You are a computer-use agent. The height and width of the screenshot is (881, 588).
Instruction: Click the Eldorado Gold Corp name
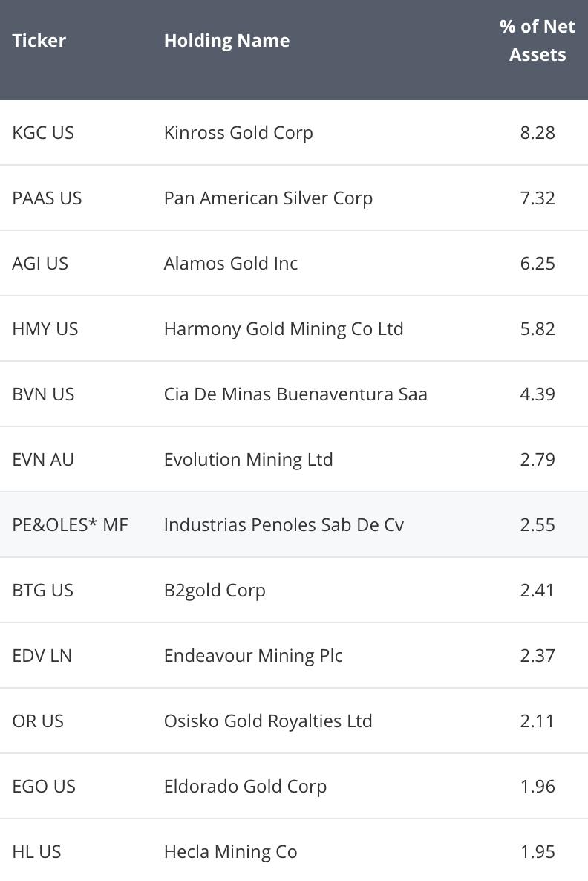245,787
